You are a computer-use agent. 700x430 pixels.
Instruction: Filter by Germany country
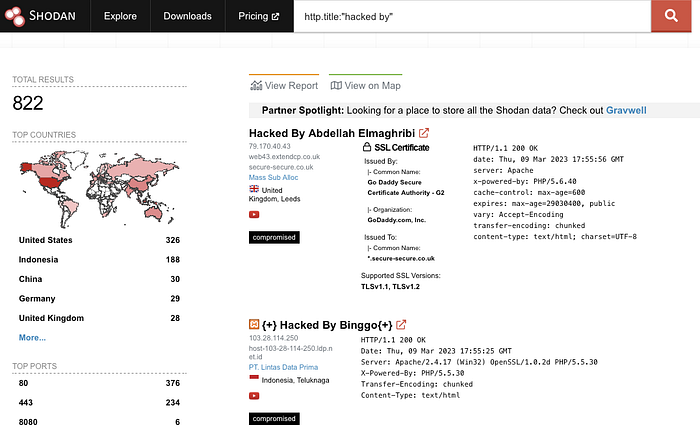click(37, 298)
